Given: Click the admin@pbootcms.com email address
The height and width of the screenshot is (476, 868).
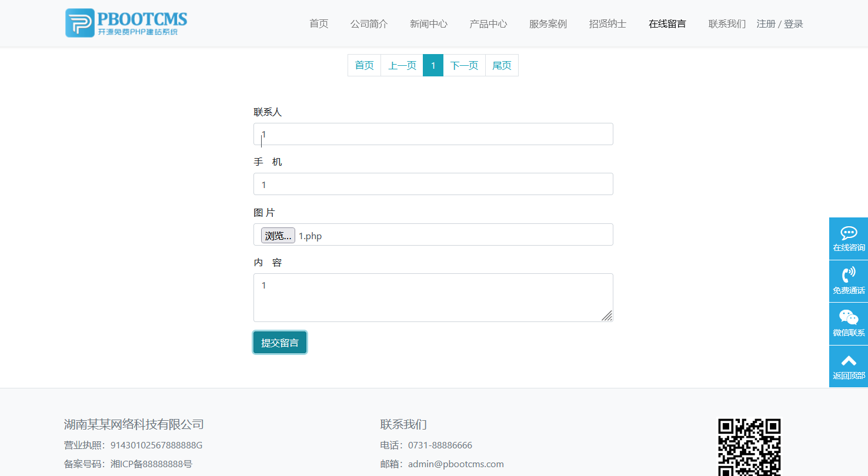Looking at the screenshot, I should coord(456,464).
